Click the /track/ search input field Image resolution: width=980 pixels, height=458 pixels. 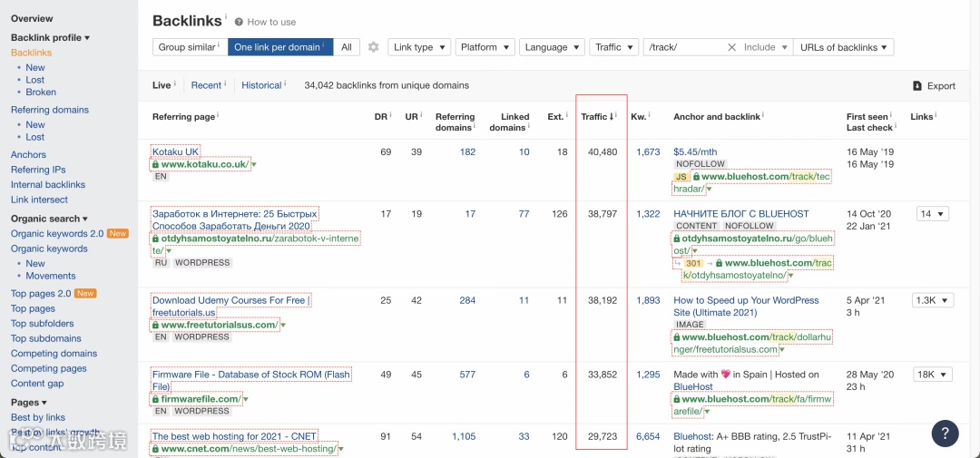682,47
